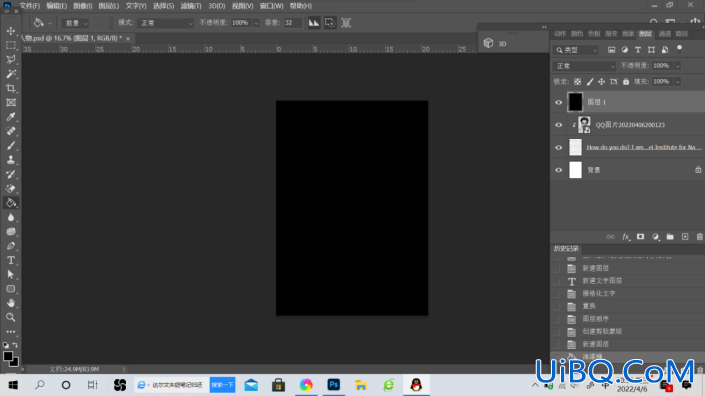Viewport: 705px width, 396px height.
Task: Select the Frame tool
Action: [x=11, y=102]
